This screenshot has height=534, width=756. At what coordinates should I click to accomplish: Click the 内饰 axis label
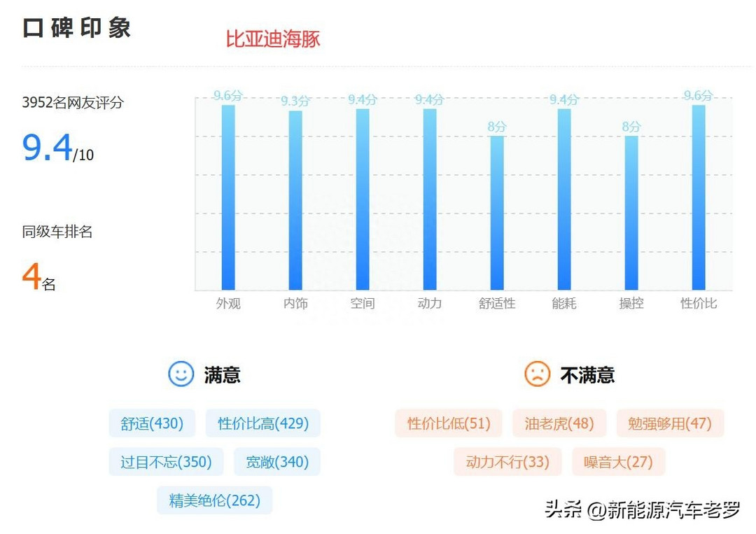click(295, 303)
